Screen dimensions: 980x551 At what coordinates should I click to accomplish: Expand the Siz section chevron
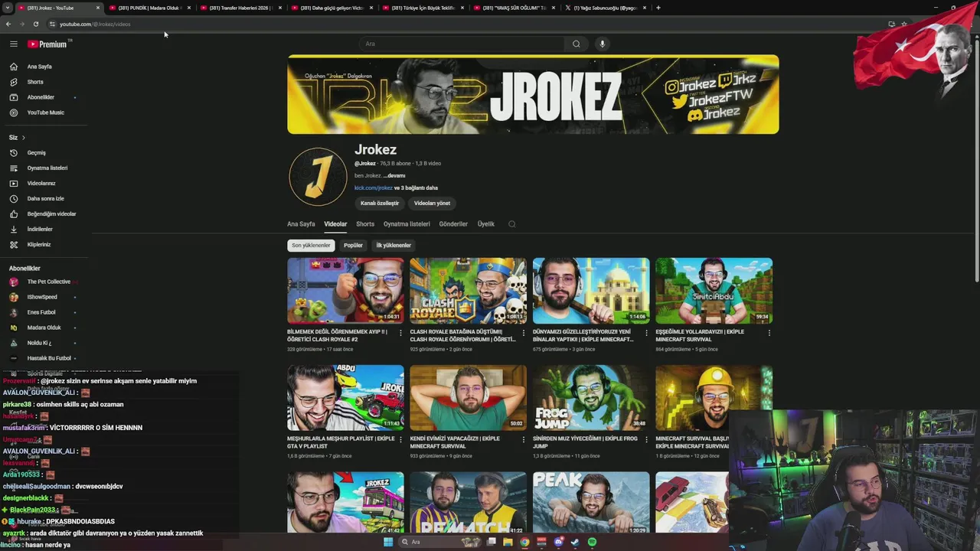24,138
